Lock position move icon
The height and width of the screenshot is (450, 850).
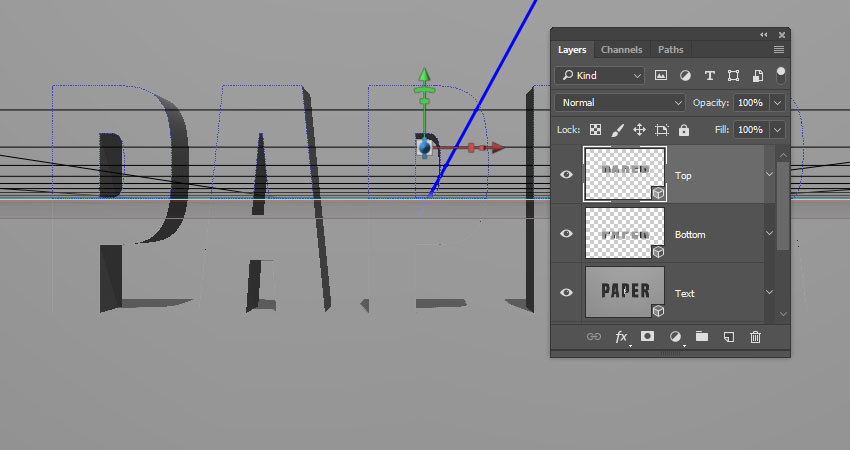click(639, 130)
